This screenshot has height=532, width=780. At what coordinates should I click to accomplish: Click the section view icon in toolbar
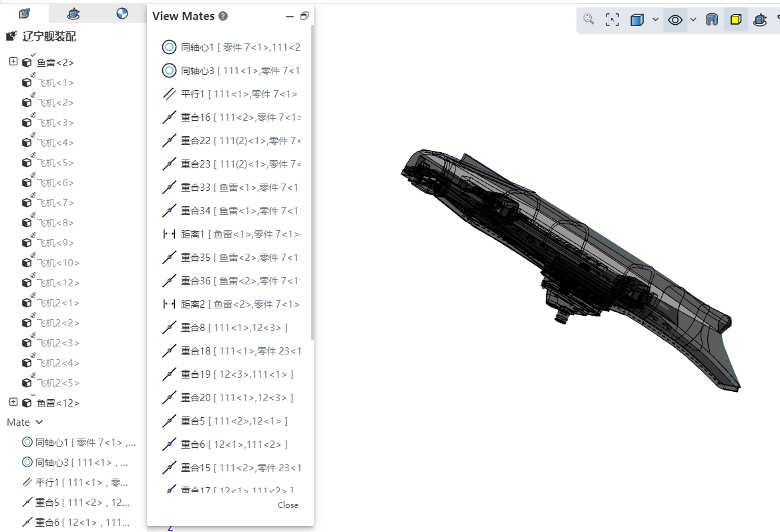(x=712, y=19)
